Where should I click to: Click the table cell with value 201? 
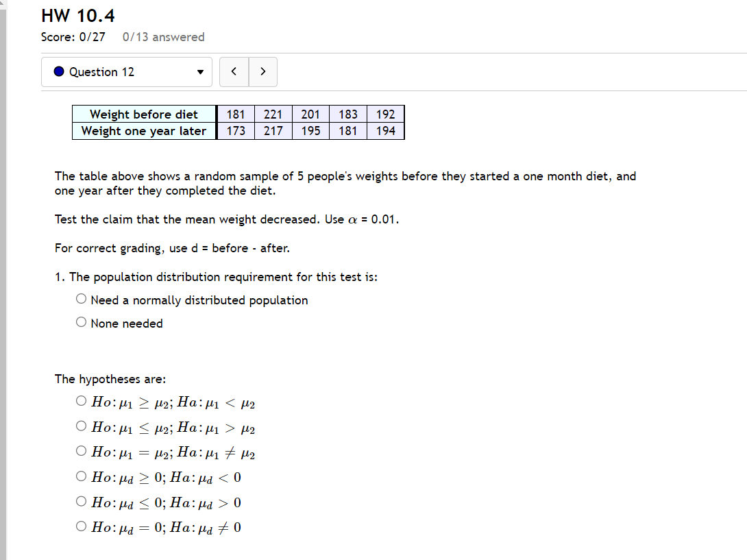pos(310,114)
